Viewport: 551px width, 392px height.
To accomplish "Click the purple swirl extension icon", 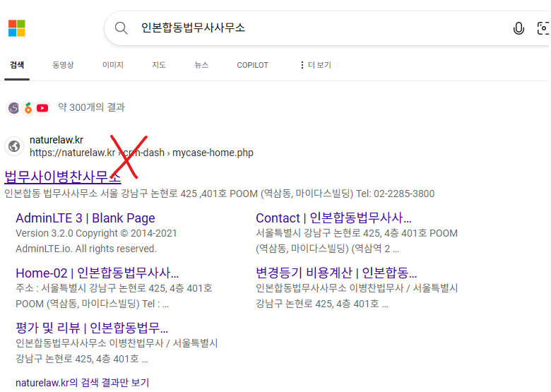I will 13,108.
